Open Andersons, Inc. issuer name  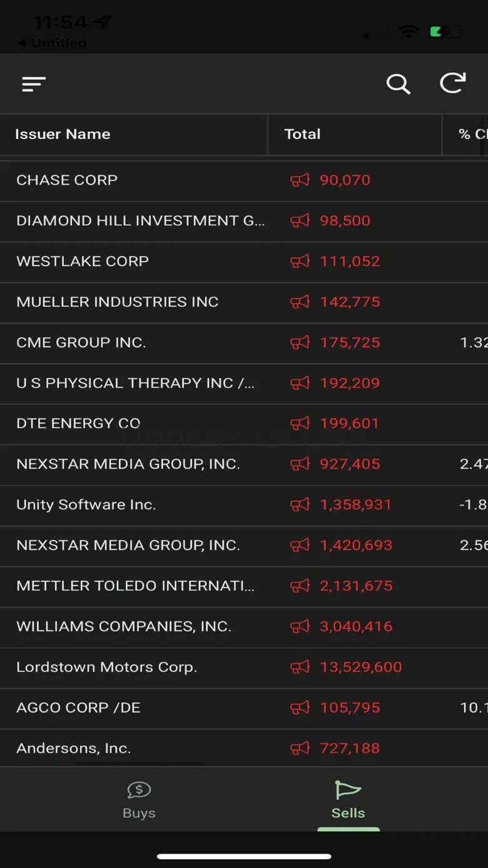tap(73, 748)
